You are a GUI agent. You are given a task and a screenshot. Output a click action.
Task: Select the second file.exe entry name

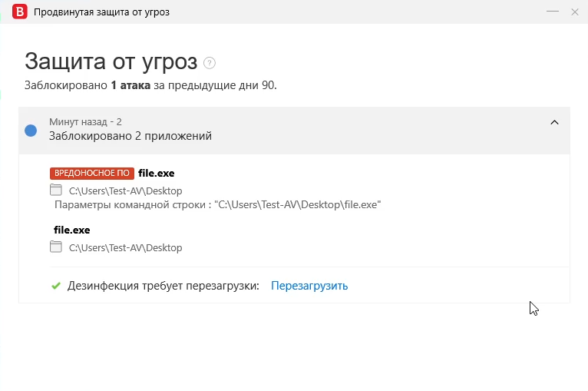[x=72, y=230]
